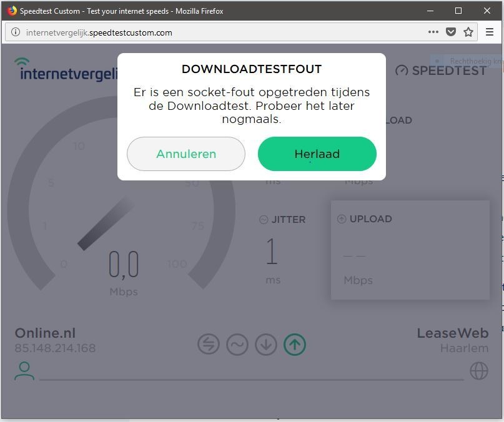Click the IP address 85.148.214.168
The width and height of the screenshot is (504, 422).
[56, 348]
